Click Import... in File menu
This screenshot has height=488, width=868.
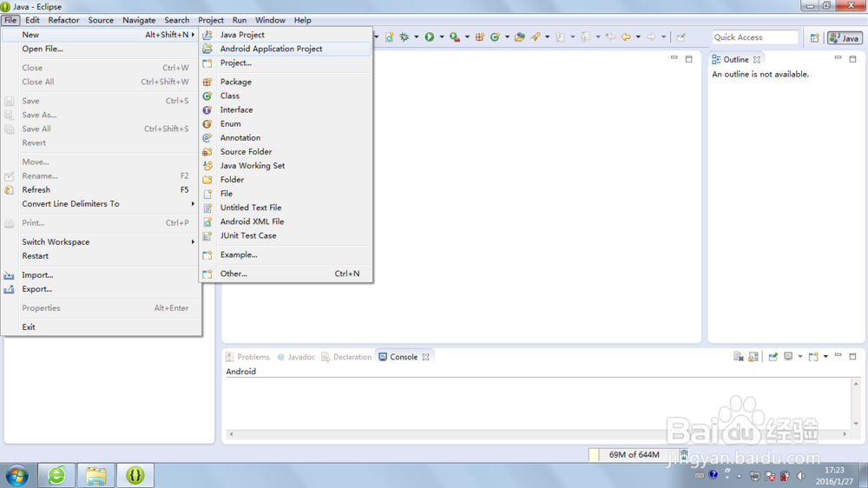click(102, 274)
